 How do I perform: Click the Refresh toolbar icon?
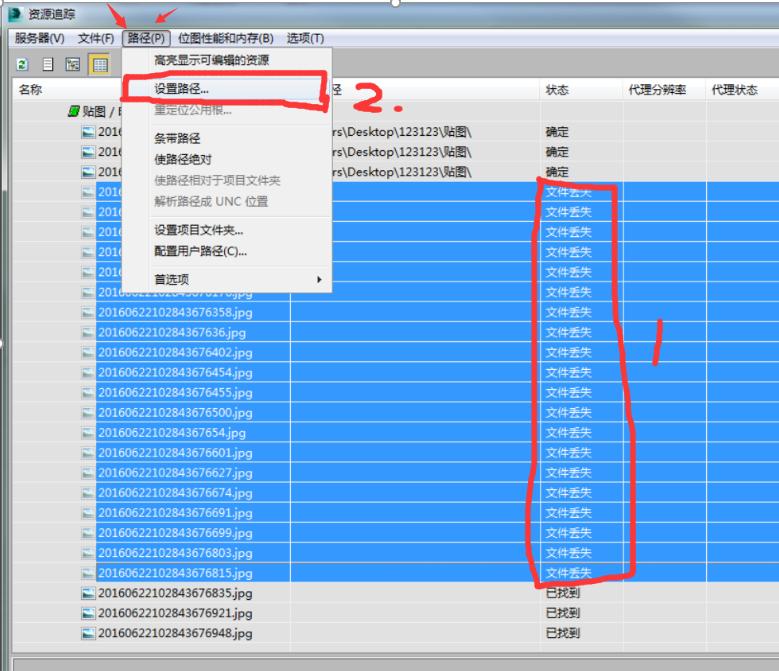(22, 65)
